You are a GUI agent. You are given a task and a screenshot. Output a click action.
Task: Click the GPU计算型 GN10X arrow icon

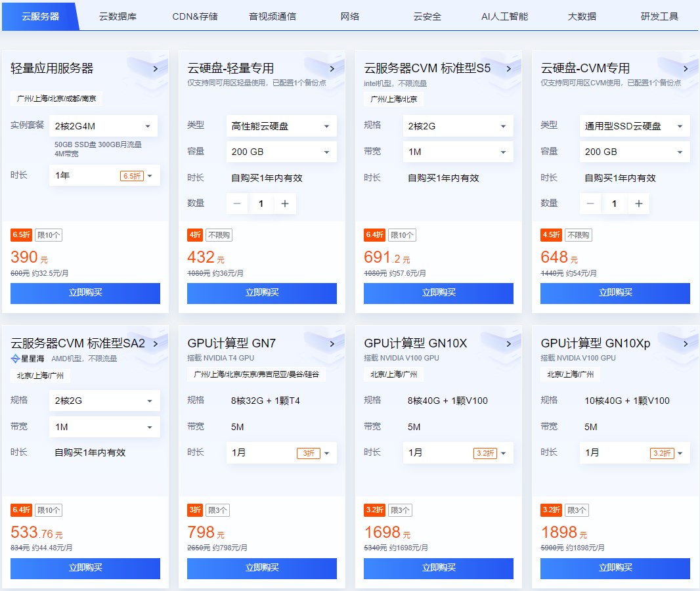[x=508, y=343]
